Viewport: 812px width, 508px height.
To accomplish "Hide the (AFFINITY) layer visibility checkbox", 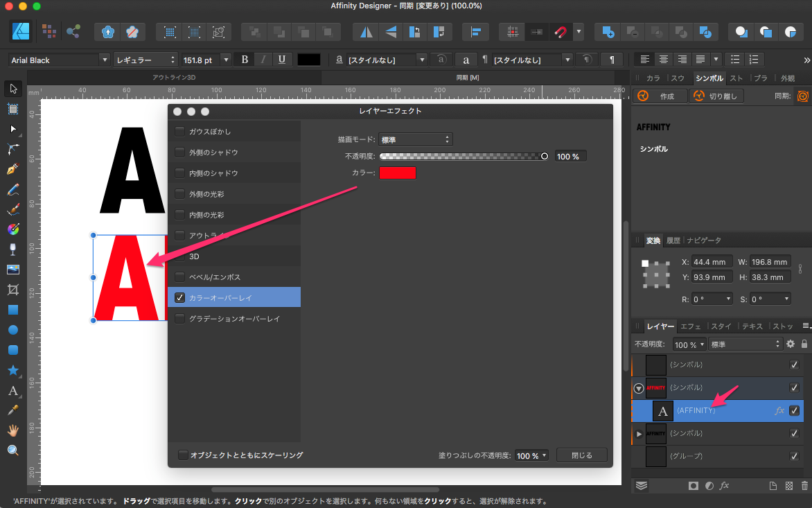I will (x=795, y=411).
